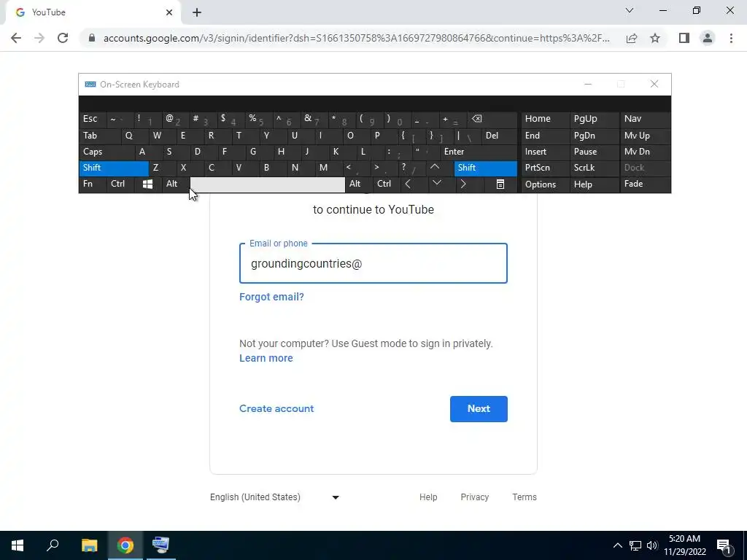Click the Chrome back arrow

pos(16,38)
